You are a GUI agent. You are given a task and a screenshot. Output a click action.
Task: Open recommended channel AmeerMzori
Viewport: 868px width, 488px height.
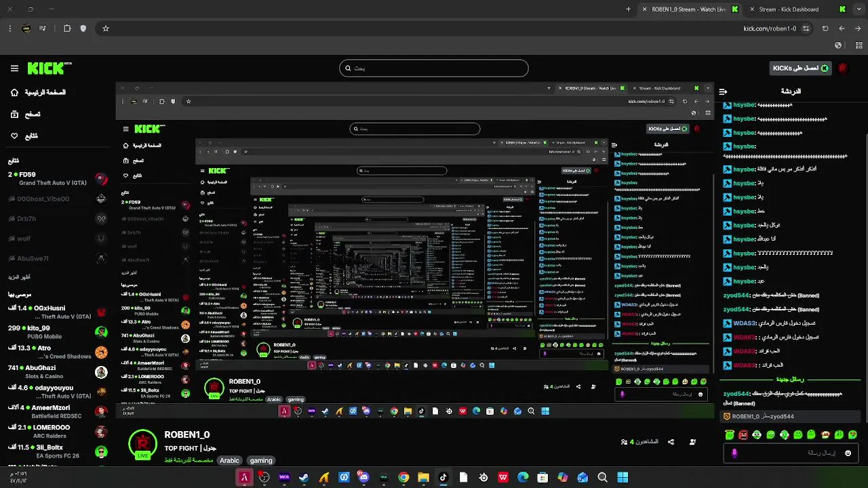click(58, 411)
